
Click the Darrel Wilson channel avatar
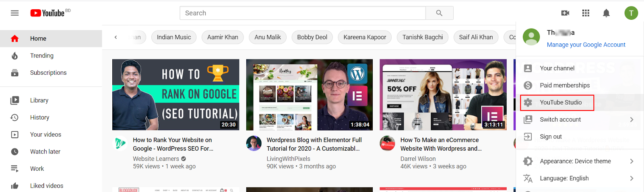[388, 143]
